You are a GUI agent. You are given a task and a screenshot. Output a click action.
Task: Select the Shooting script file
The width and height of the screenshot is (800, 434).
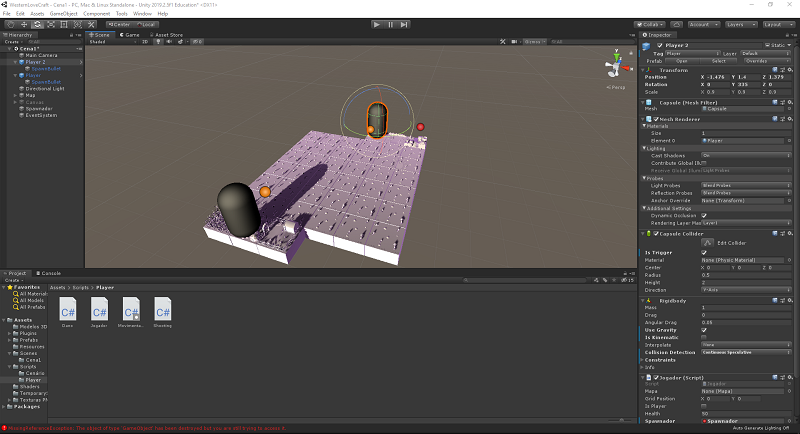(x=162, y=311)
